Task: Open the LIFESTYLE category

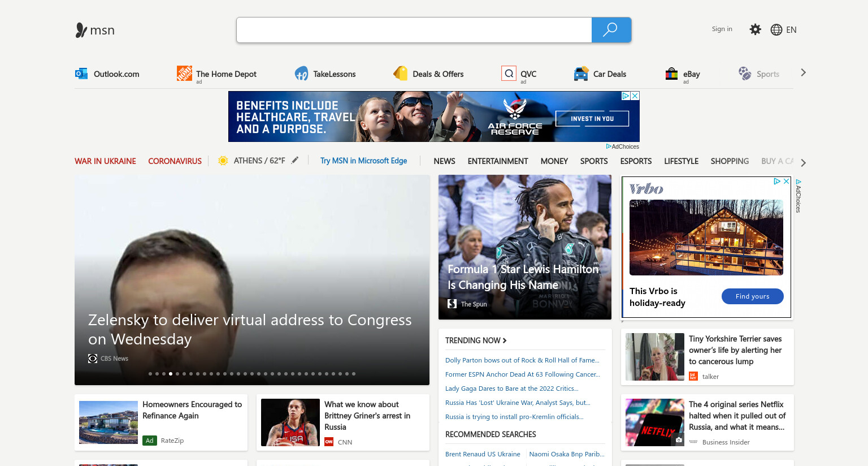Action: [x=681, y=161]
